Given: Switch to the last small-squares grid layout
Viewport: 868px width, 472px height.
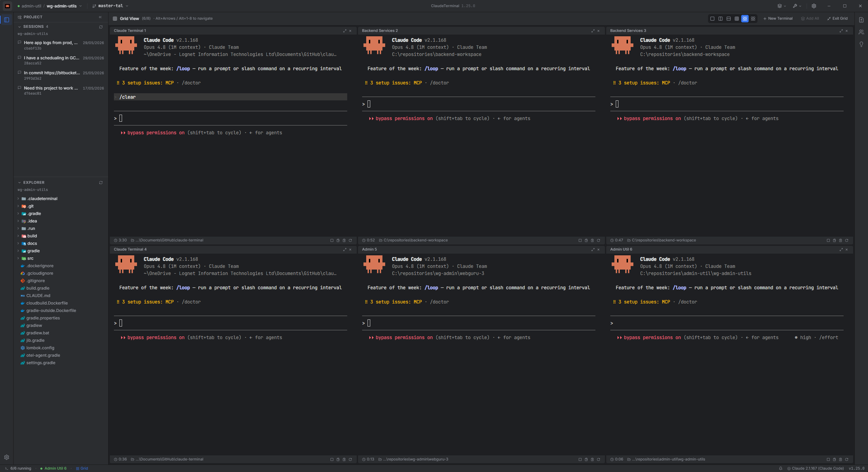Looking at the screenshot, I should pos(753,19).
